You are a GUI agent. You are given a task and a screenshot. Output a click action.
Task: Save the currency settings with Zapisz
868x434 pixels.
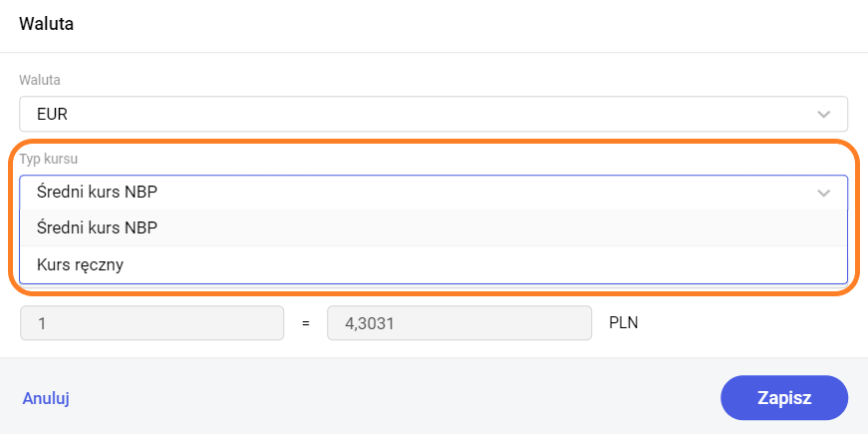coord(783,398)
